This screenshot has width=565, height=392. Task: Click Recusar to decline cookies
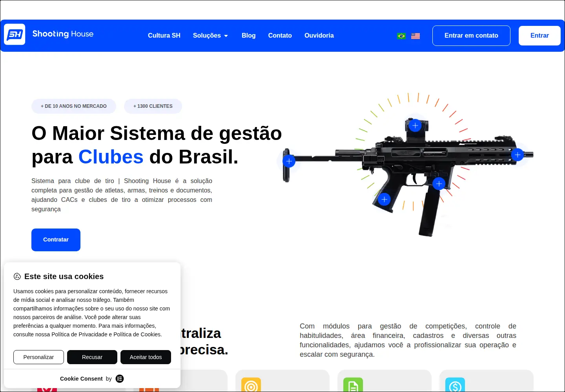tap(92, 357)
